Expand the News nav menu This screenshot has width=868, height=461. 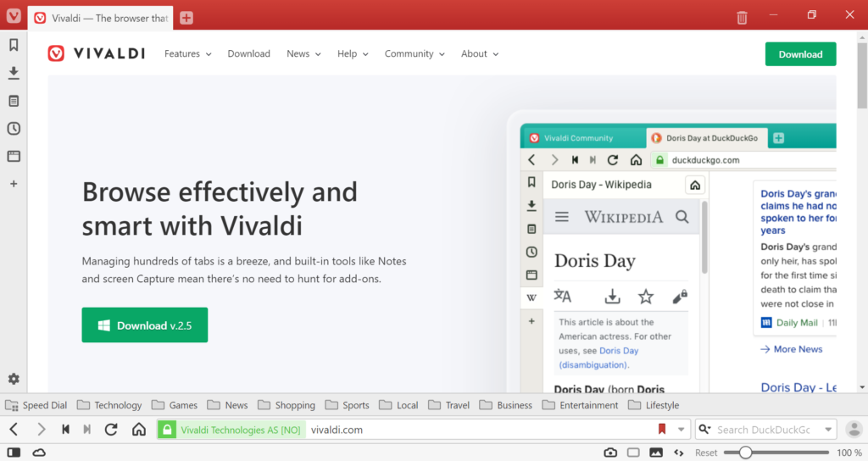[x=303, y=53]
